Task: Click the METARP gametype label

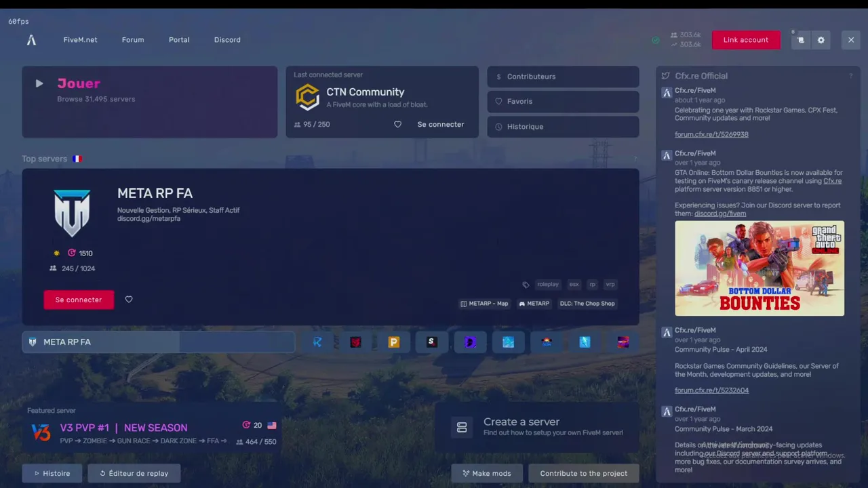Action: [534, 304]
